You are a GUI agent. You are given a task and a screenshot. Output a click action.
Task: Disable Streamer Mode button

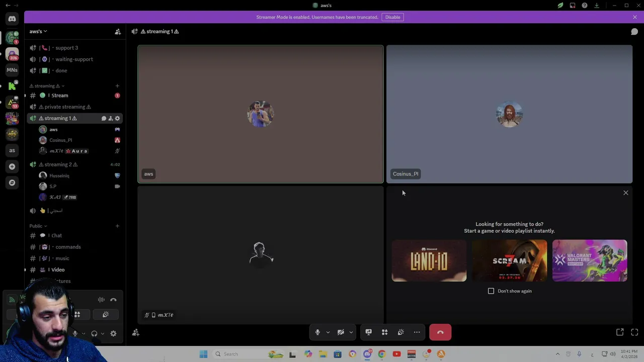pyautogui.click(x=393, y=17)
